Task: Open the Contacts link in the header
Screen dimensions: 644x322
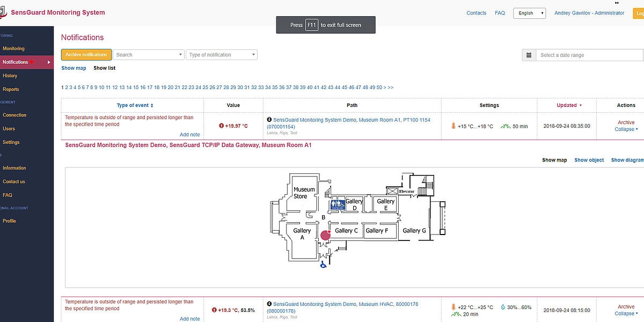Action: pos(477,13)
